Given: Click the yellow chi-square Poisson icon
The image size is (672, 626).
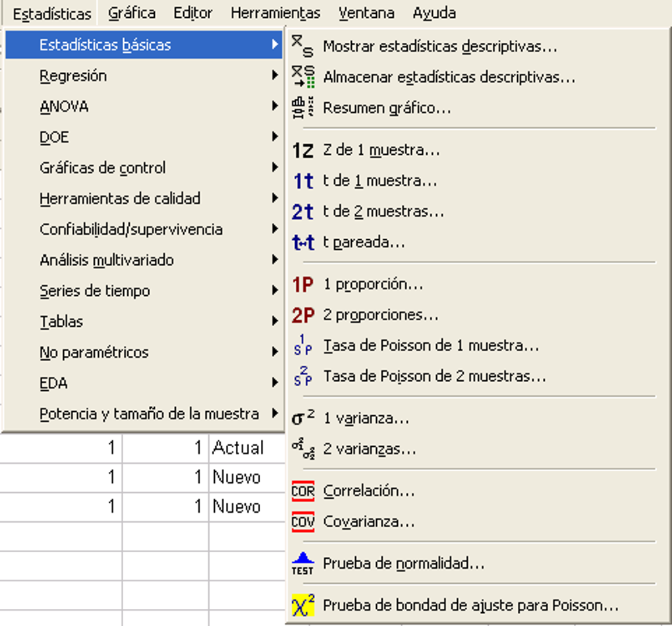Looking at the screenshot, I should pyautogui.click(x=303, y=605).
